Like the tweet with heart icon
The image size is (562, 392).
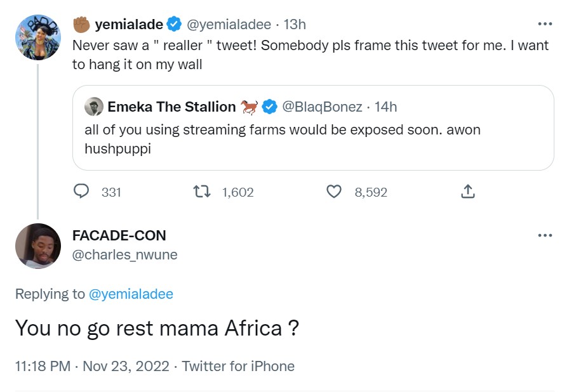(x=334, y=192)
